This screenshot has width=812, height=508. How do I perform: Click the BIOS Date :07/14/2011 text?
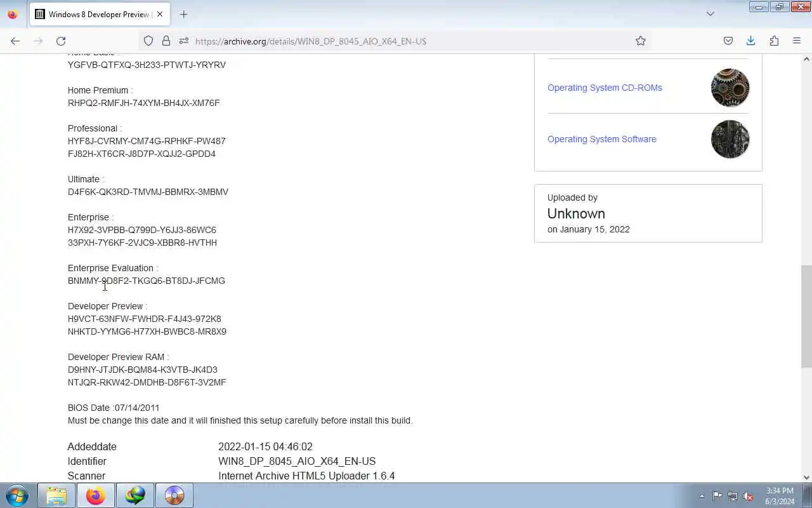[114, 408]
